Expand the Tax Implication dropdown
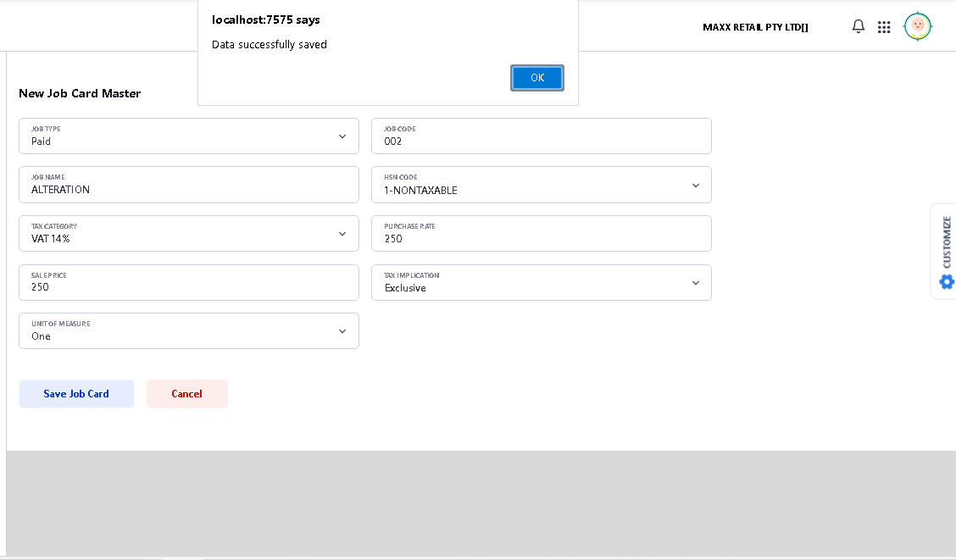 (x=541, y=283)
